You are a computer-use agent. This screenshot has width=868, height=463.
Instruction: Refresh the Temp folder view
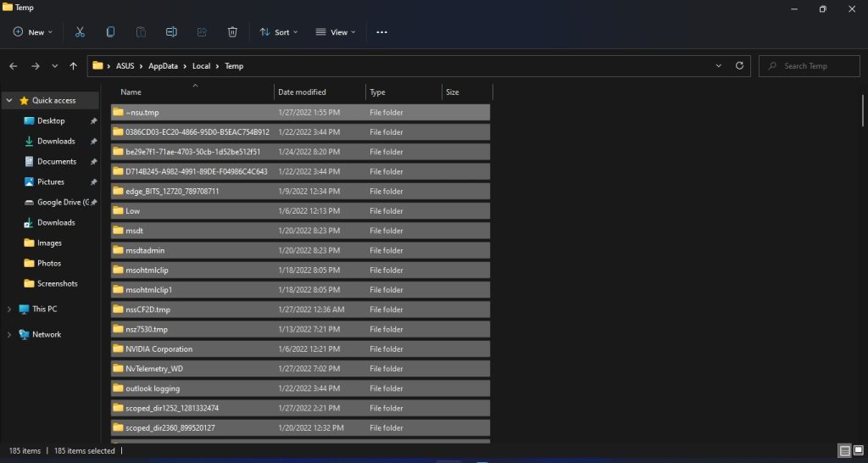pos(739,65)
